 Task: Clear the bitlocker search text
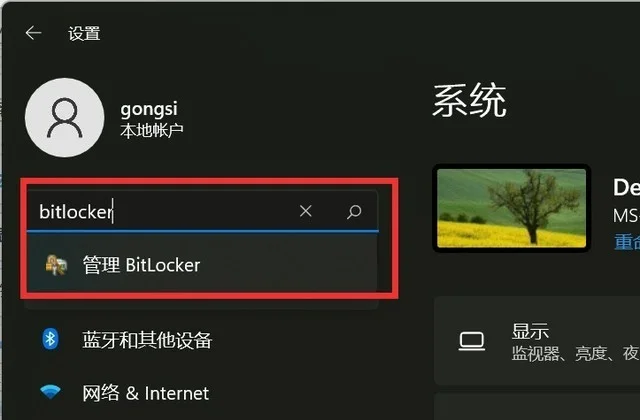tap(305, 211)
